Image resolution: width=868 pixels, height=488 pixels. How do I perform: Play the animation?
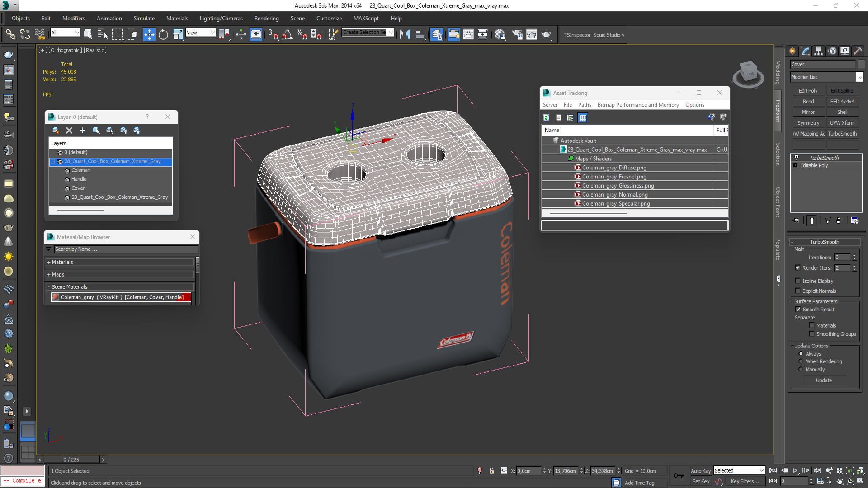click(x=795, y=470)
